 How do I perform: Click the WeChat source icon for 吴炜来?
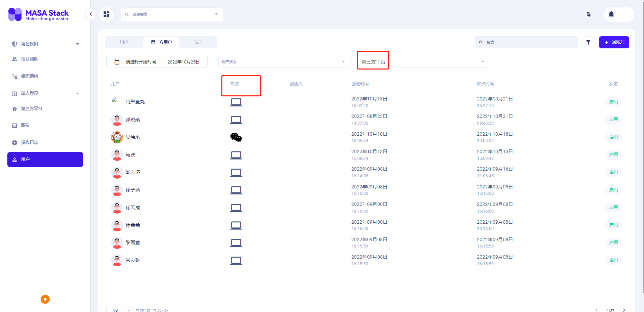(x=236, y=137)
